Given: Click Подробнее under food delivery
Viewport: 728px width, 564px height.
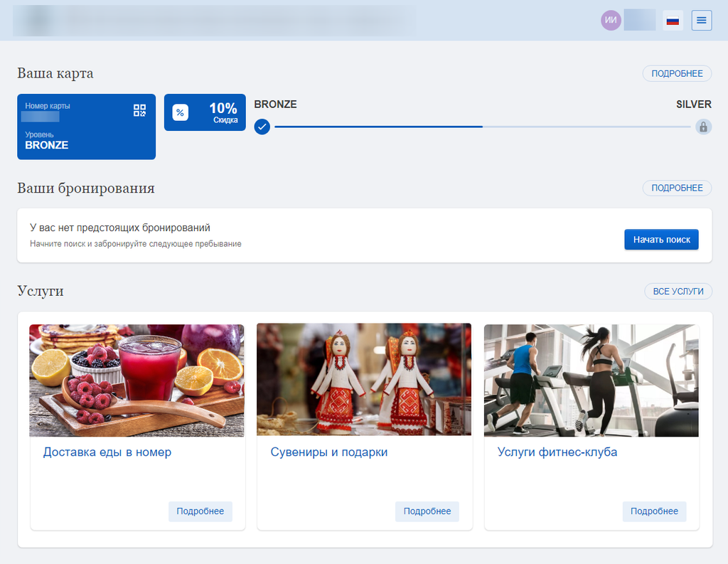Looking at the screenshot, I should tap(200, 511).
